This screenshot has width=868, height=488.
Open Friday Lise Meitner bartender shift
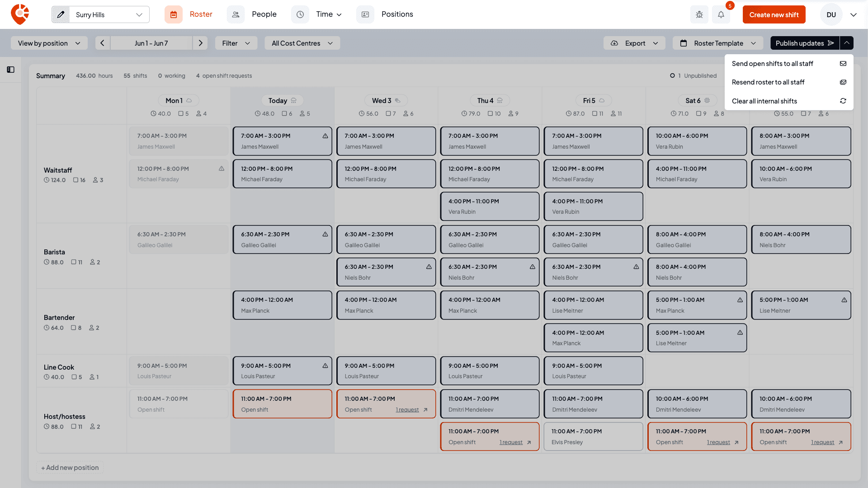click(x=594, y=305)
